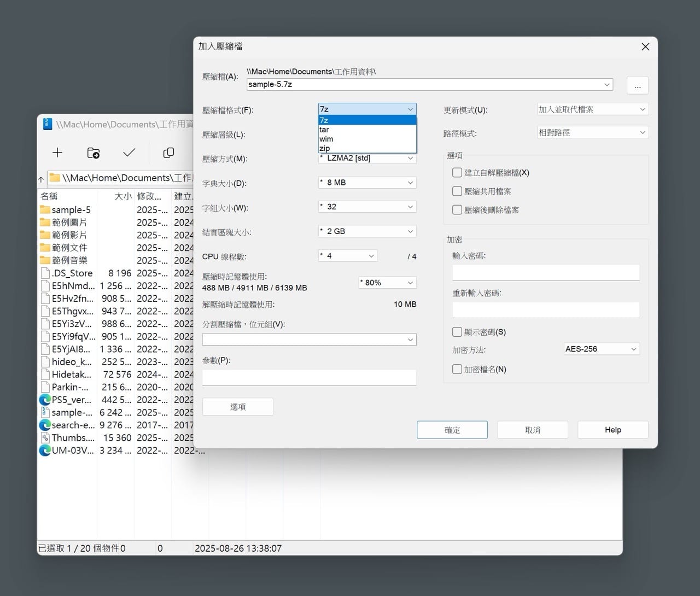The image size is (700, 596).
Task: Click the search-e... Edge file icon
Action: 45,425
